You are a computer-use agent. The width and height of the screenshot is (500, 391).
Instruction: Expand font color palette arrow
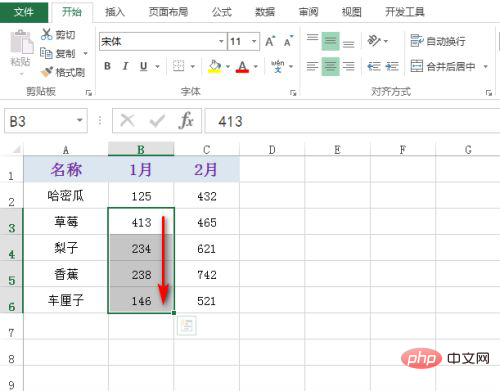[256, 67]
